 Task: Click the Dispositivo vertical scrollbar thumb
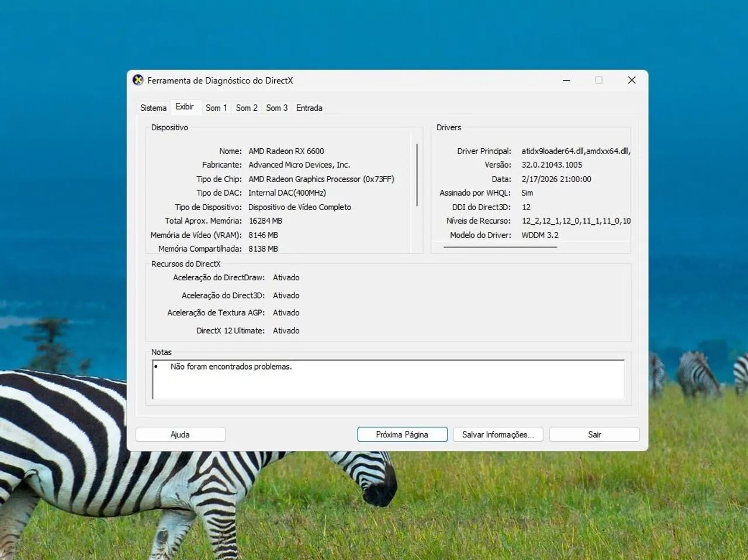[x=417, y=175]
